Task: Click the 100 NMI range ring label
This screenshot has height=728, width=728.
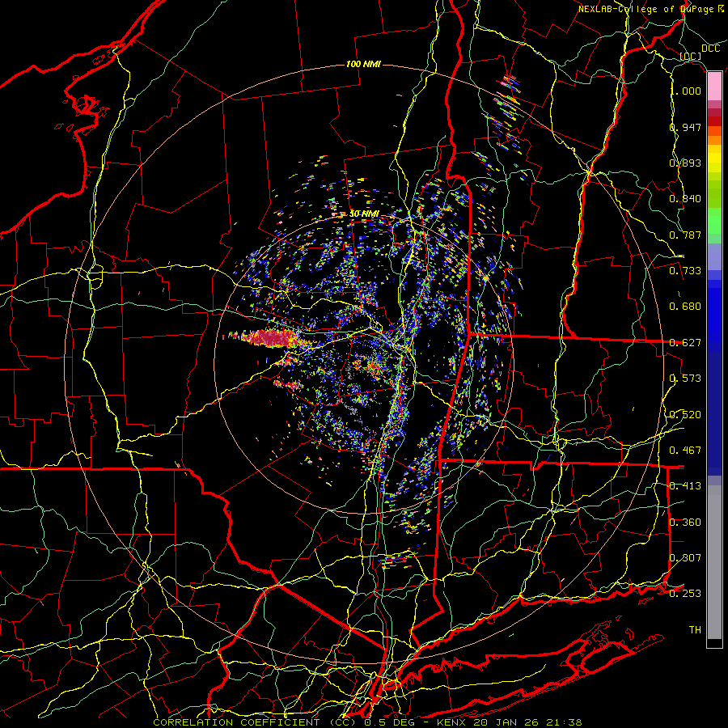Action: coord(363,64)
